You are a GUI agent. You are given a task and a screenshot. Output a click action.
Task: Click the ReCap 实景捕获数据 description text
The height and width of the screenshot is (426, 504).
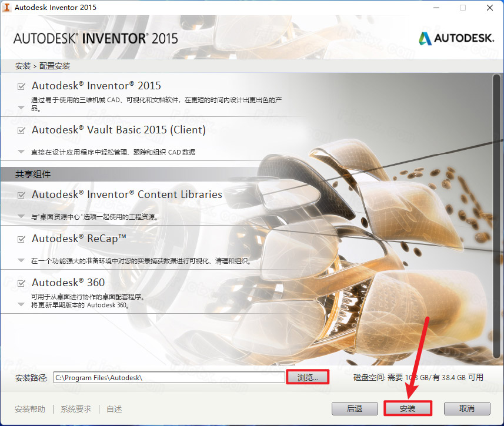[x=141, y=261]
